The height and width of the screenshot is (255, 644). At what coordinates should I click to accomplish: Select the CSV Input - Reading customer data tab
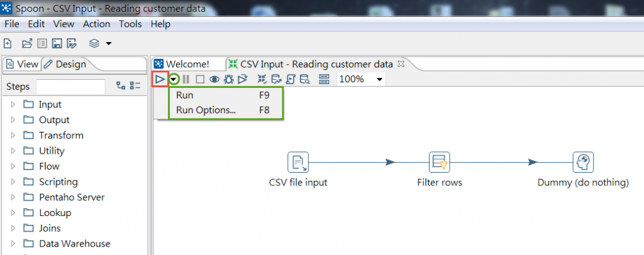tap(316, 64)
